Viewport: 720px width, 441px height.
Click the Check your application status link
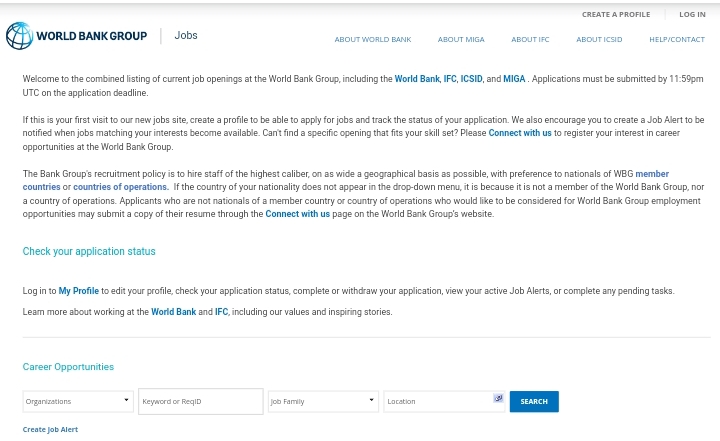point(89,251)
